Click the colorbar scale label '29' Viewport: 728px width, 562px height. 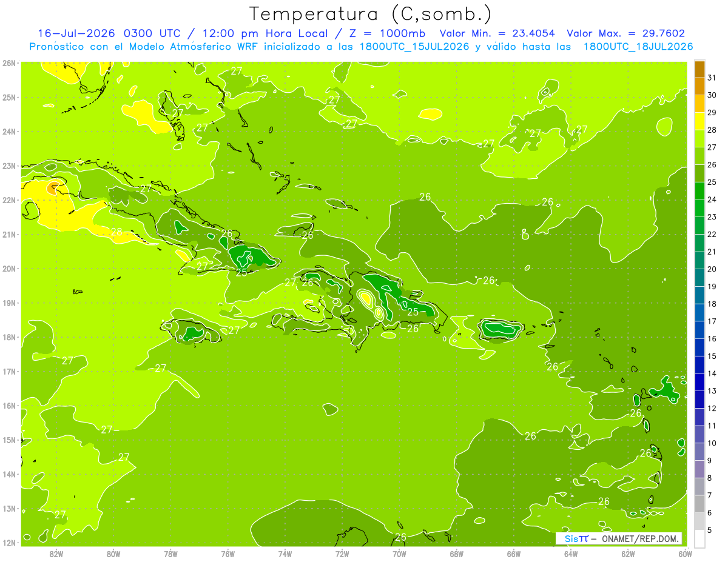(x=712, y=112)
